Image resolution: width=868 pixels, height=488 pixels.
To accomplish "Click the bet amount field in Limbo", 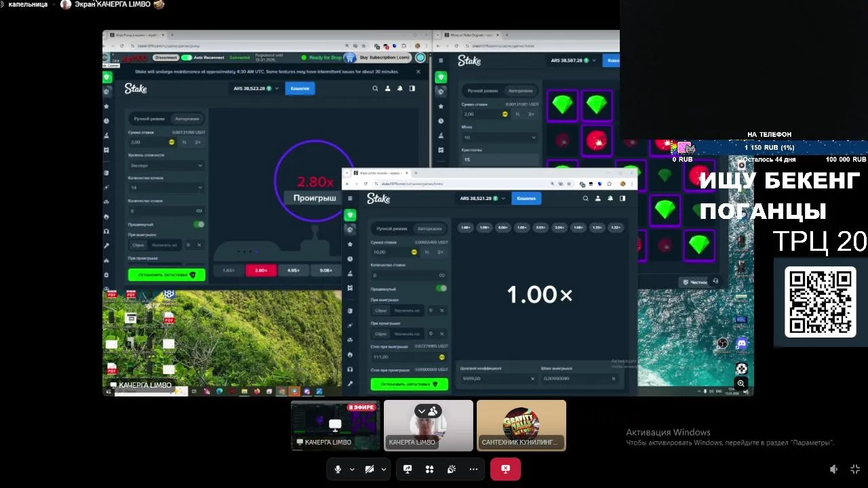I will (x=395, y=251).
